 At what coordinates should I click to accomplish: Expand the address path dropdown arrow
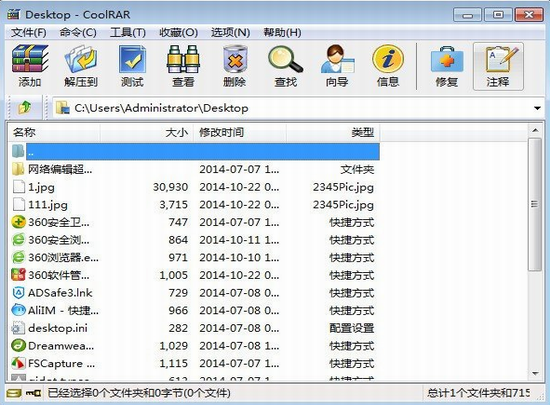coord(537,108)
